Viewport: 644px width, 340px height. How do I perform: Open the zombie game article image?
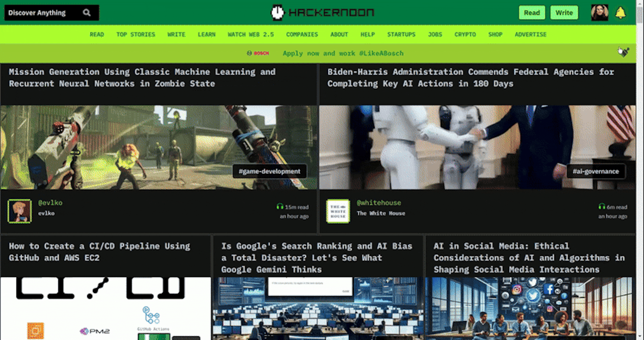click(159, 147)
